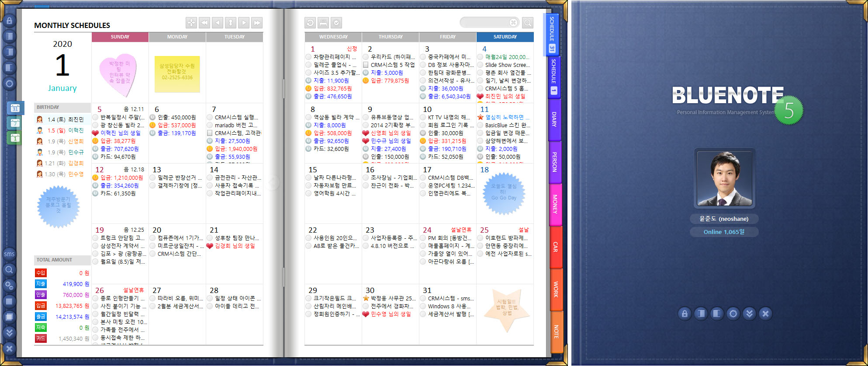This screenshot has width=868, height=366.
Task: Open the MONEY side tab
Action: [x=555, y=204]
